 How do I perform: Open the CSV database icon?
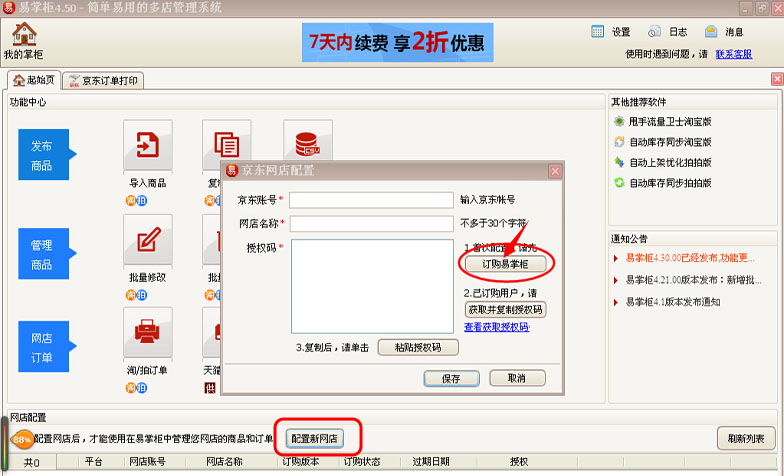(x=308, y=142)
